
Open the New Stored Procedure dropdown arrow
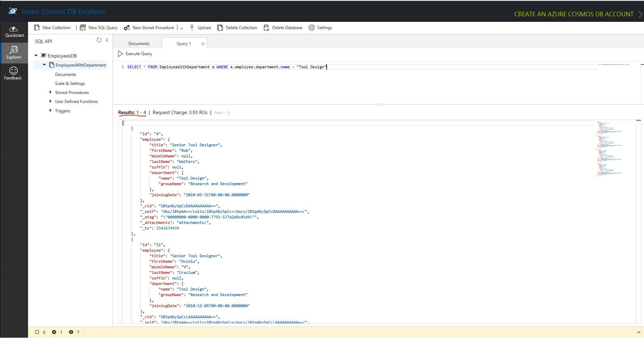(182, 28)
